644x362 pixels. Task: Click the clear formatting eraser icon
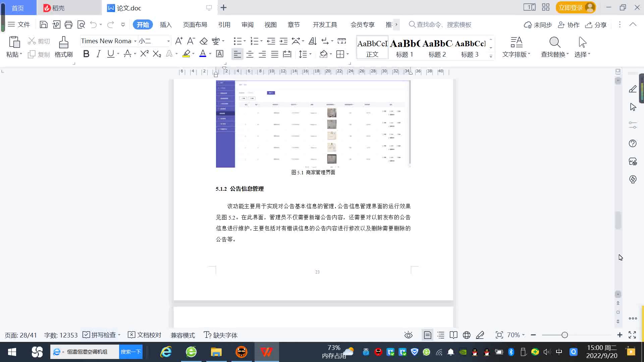(204, 41)
